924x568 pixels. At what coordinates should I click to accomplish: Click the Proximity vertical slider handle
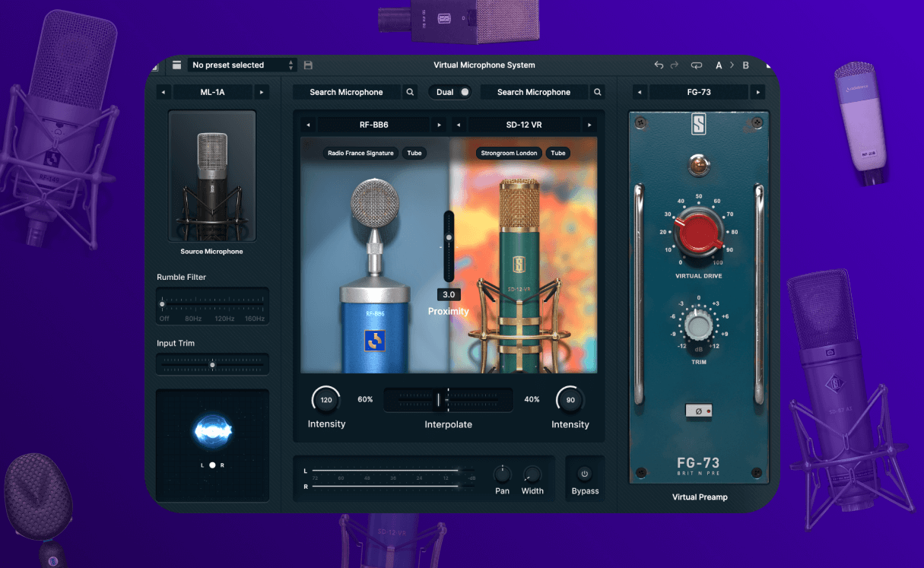tap(449, 238)
